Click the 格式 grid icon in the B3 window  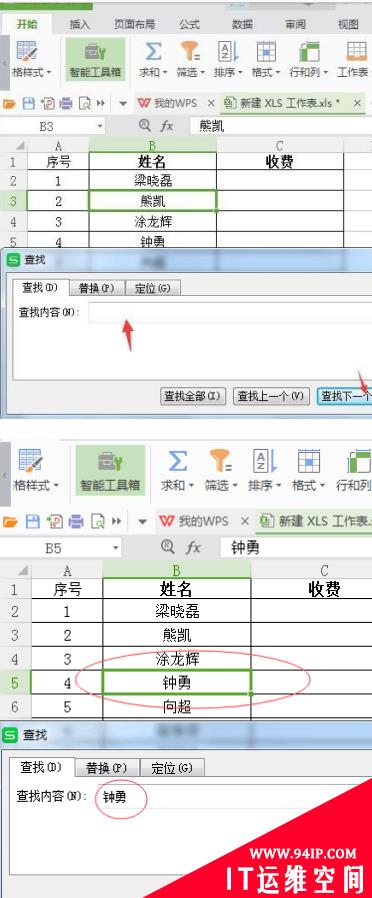coord(266,52)
